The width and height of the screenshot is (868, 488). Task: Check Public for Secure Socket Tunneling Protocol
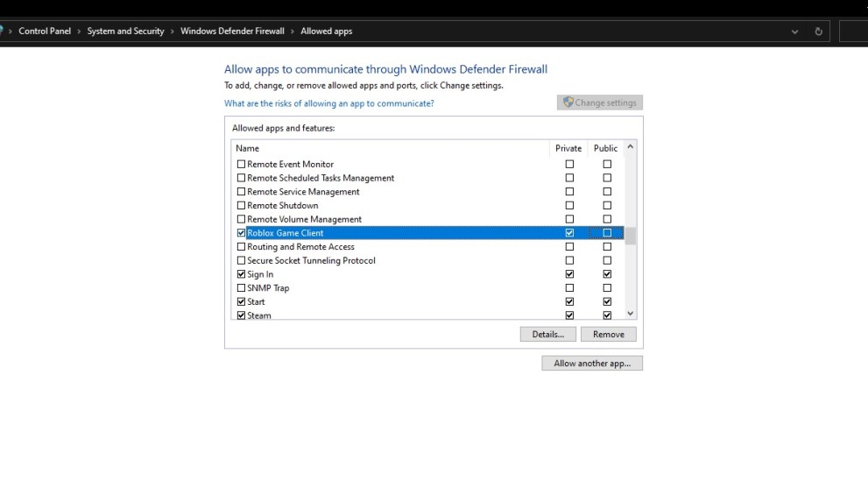[x=607, y=260]
